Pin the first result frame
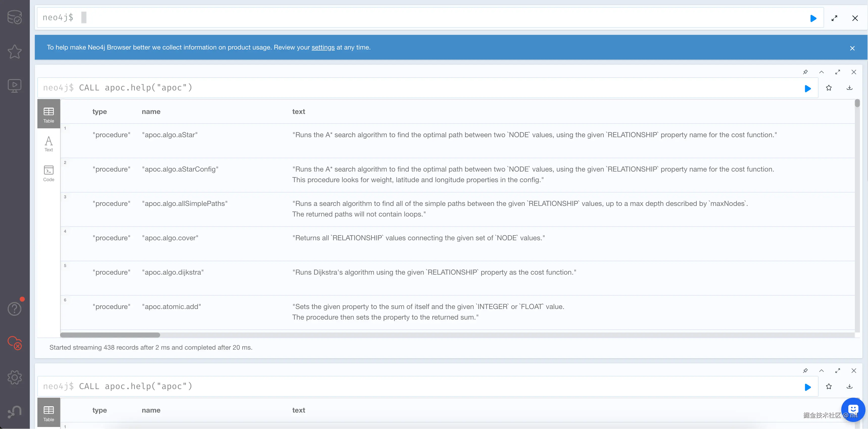 (805, 72)
